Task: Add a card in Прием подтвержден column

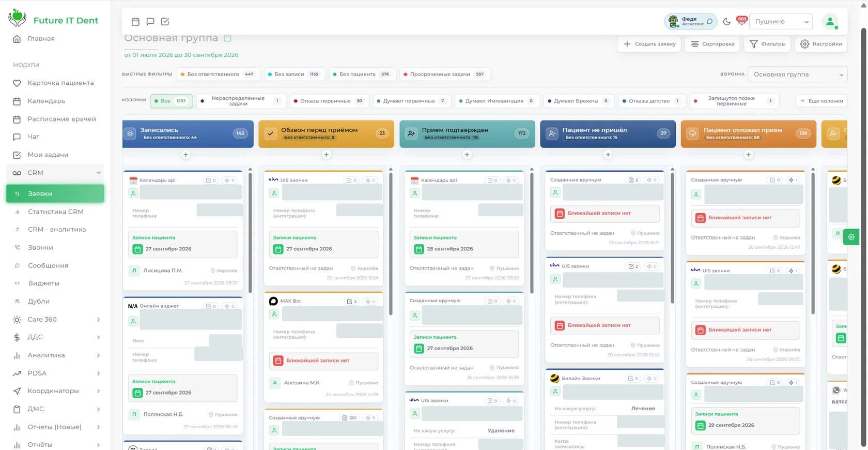Action: point(467,155)
